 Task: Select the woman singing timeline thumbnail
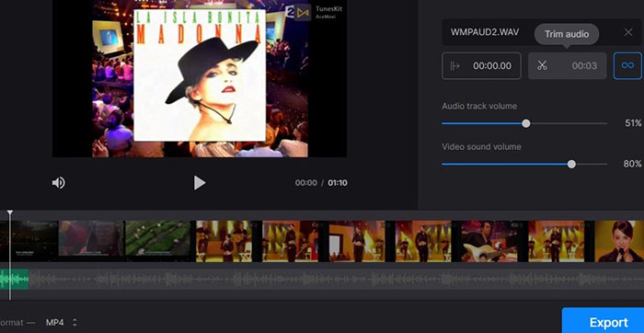(x=619, y=241)
